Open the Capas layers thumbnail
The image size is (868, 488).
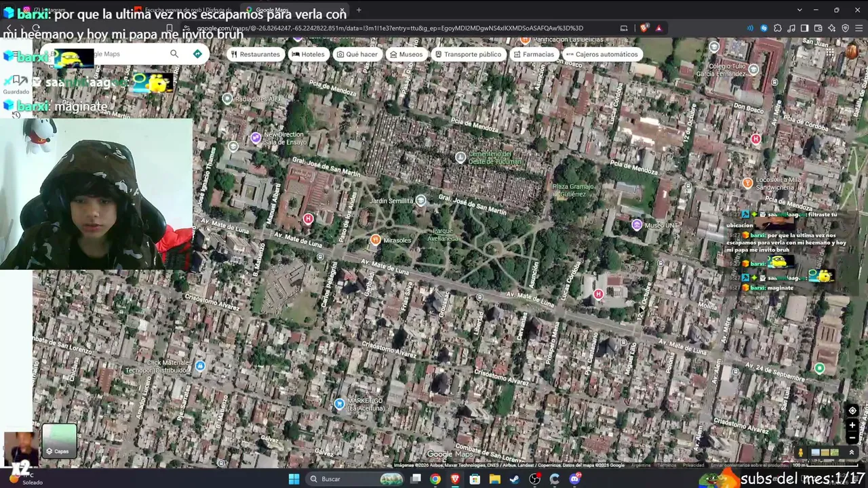[x=59, y=441]
